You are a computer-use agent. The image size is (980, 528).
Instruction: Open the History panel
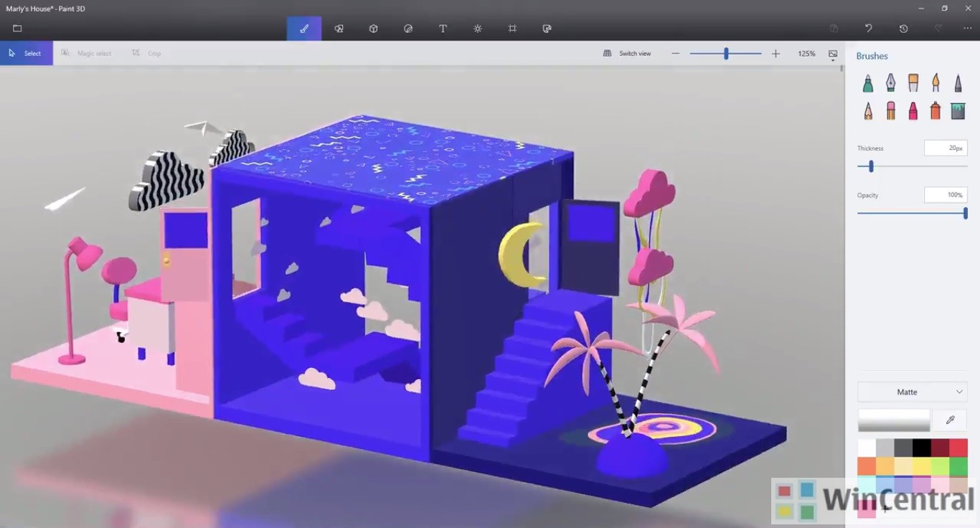(x=903, y=29)
